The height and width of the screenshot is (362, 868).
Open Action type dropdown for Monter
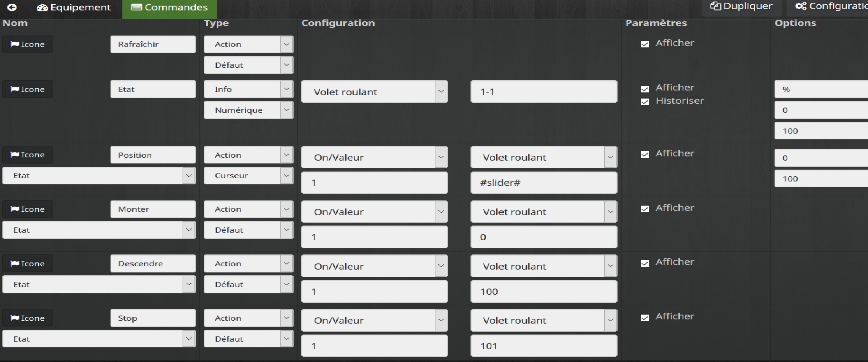(x=249, y=209)
